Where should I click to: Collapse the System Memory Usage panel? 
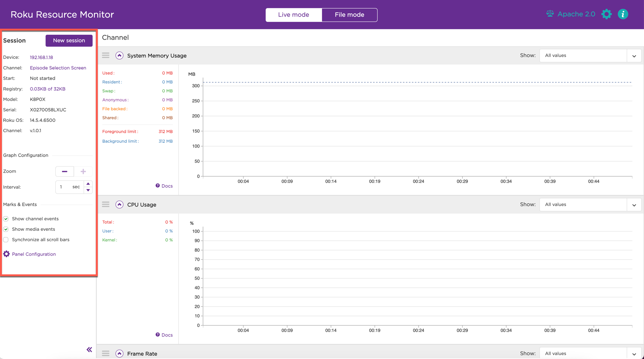coord(119,56)
